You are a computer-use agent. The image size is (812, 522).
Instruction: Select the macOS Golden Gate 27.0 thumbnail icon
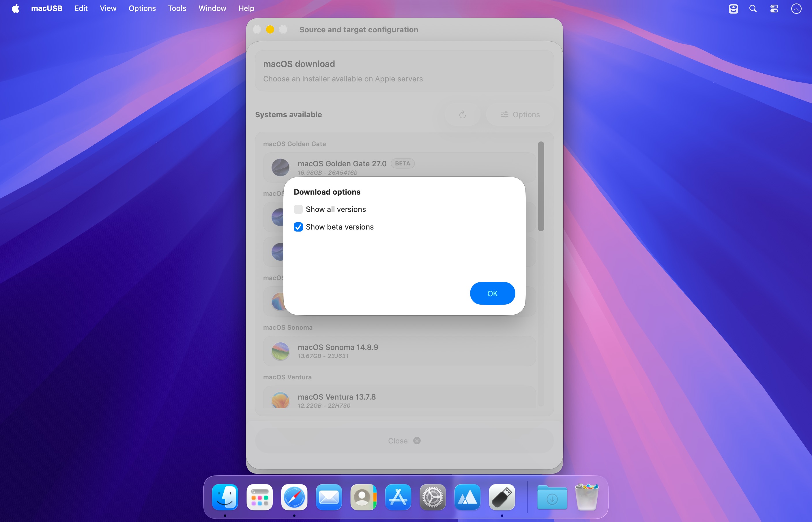(280, 167)
